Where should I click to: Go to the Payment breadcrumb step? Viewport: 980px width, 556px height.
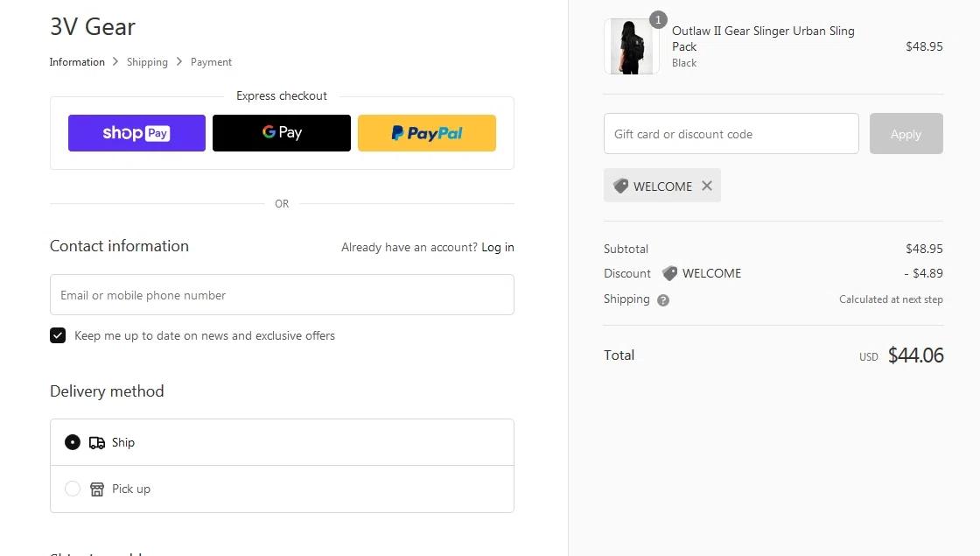click(x=212, y=62)
